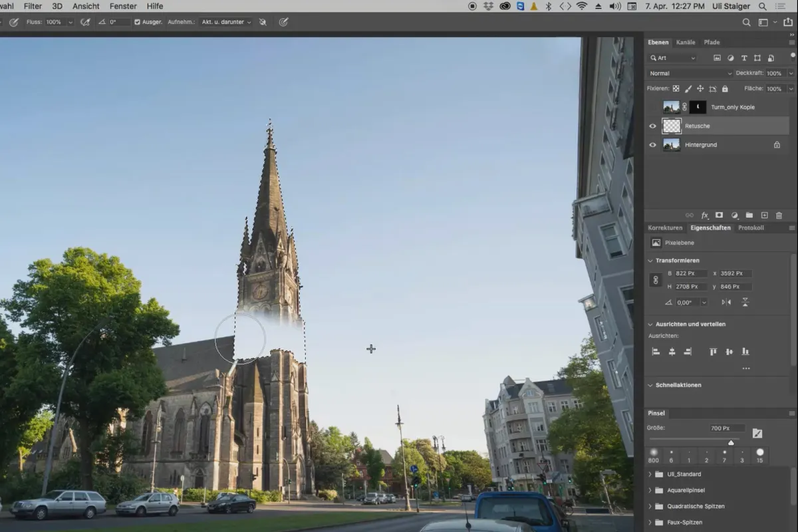Collapse Ausrichten und verteilen section
Screen dimensions: 798x532
pyautogui.click(x=650, y=324)
